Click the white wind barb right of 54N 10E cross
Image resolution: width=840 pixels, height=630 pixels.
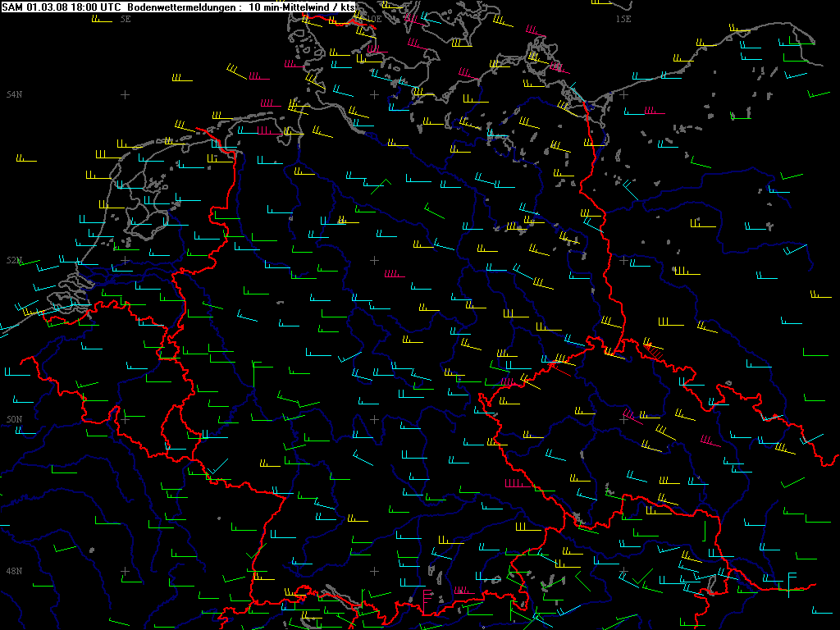tap(423, 94)
